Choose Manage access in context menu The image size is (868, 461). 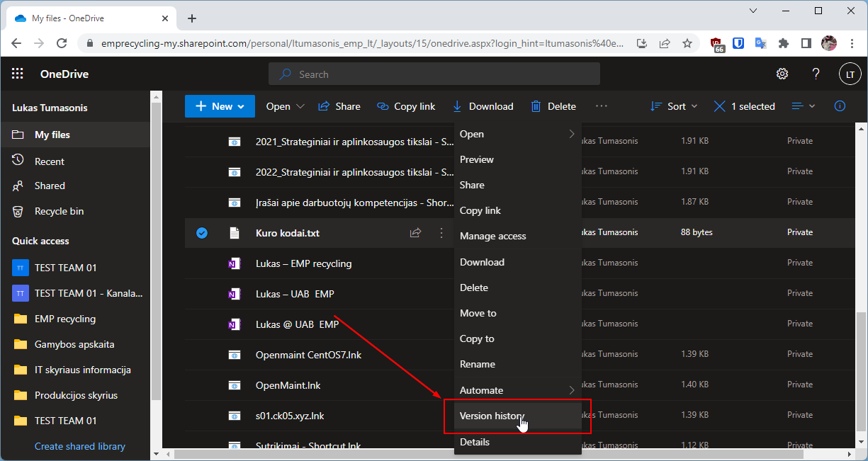492,236
